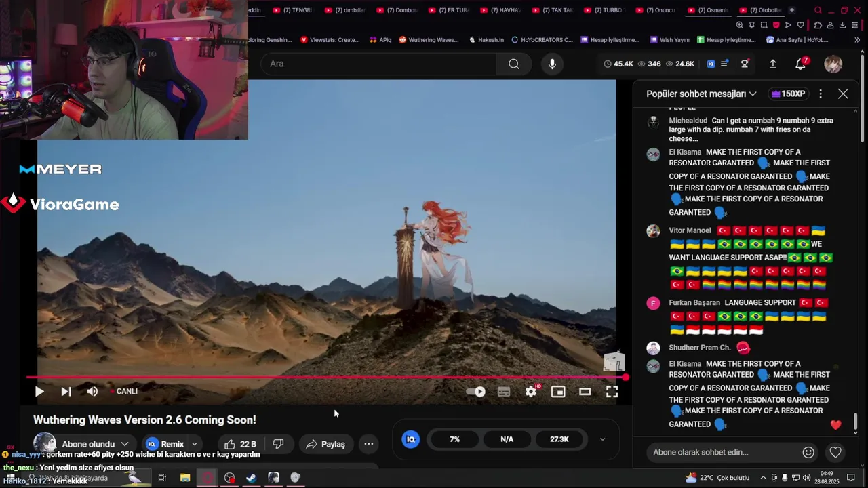Close the live chat panel

pos(843,94)
